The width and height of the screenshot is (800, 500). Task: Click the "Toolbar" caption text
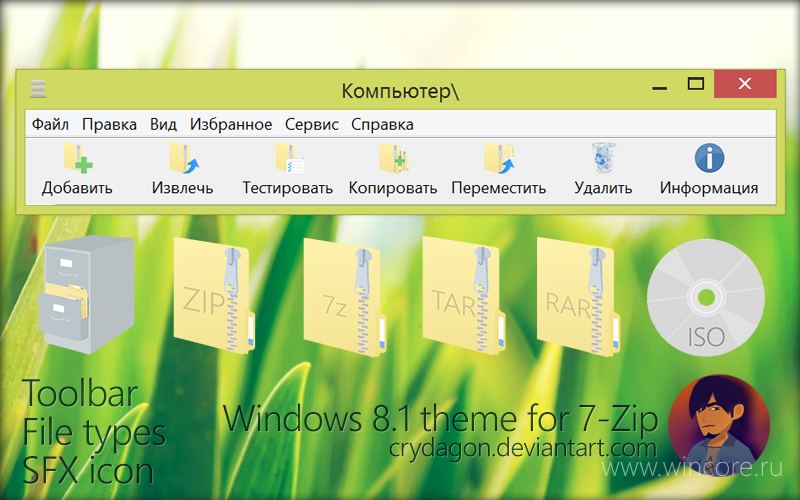tap(80, 394)
